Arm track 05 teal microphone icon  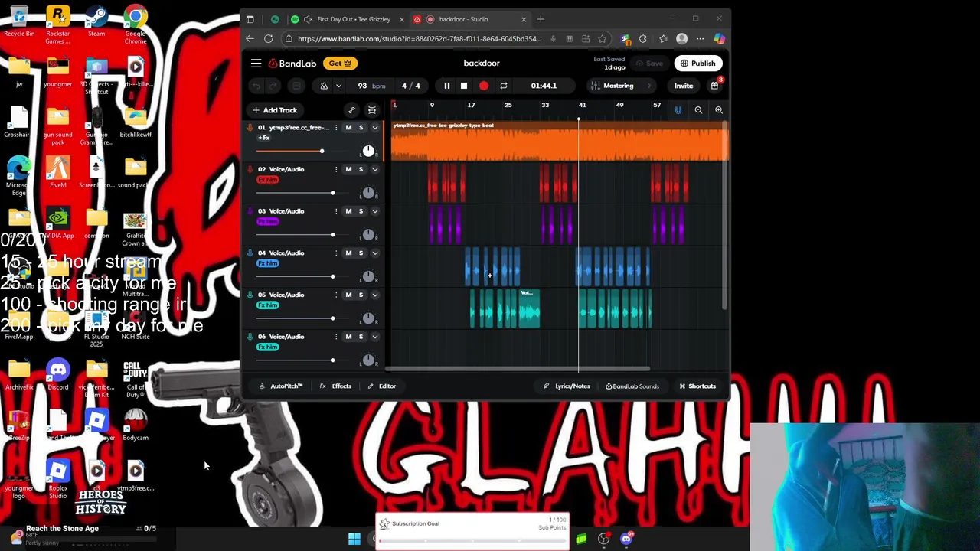[x=250, y=295]
